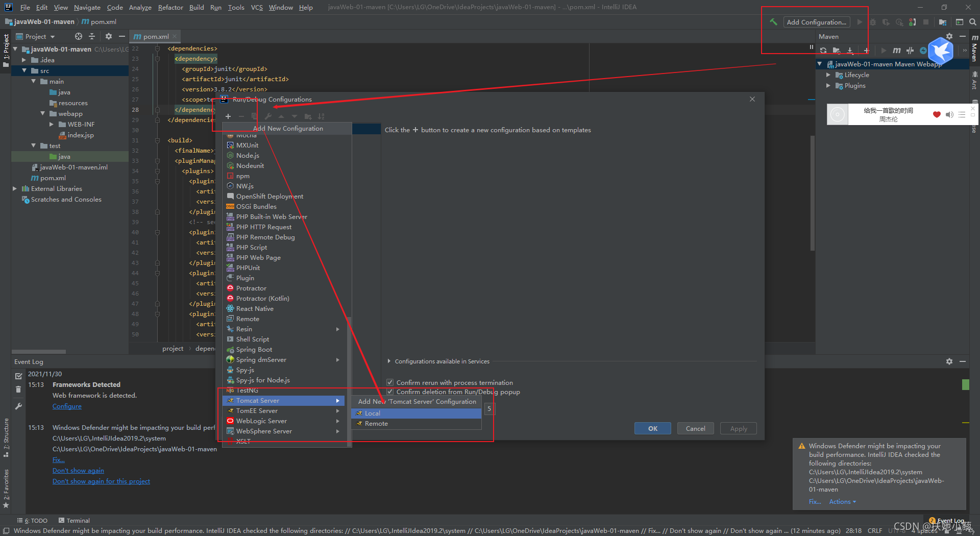Click the trash Clear All icon in Event Log
The height and width of the screenshot is (536, 980).
[x=18, y=389]
